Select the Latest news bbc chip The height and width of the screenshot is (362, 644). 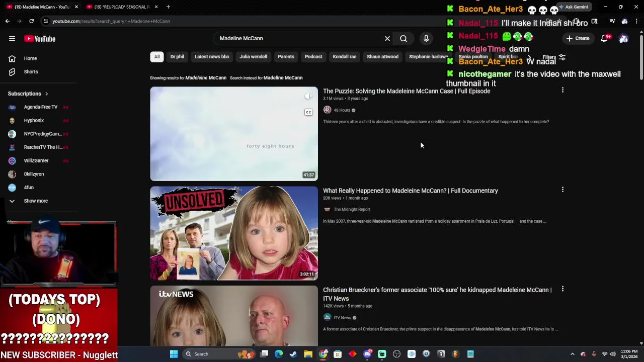coord(212,57)
